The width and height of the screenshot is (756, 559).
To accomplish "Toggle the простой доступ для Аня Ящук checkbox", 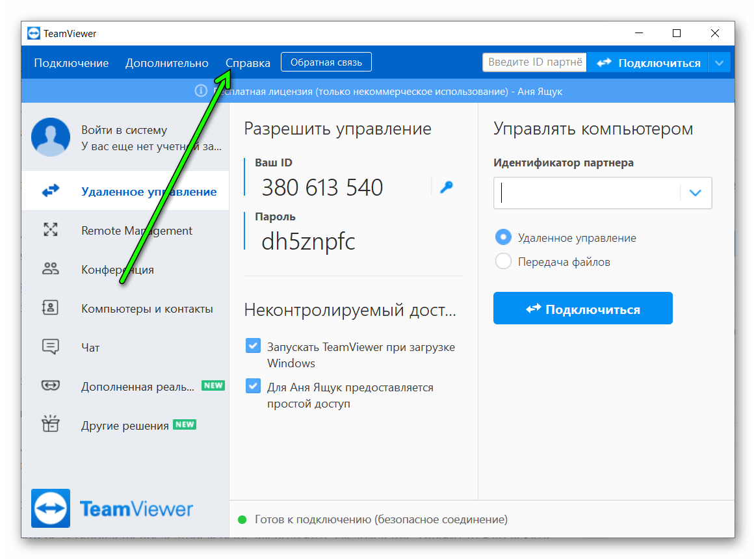I will [x=253, y=386].
